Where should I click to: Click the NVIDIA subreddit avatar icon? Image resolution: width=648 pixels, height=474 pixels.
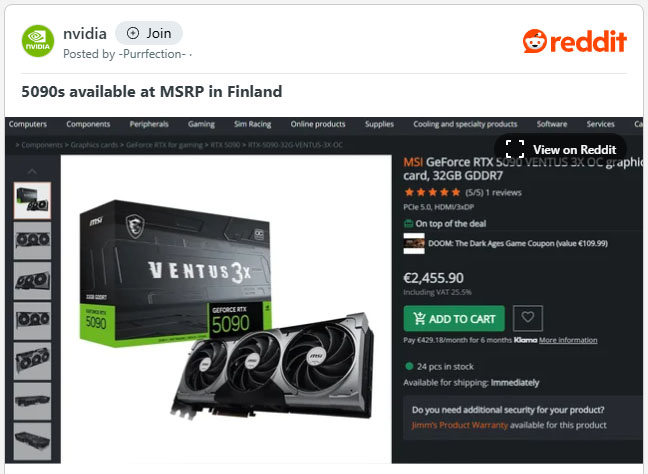pyautogui.click(x=38, y=41)
